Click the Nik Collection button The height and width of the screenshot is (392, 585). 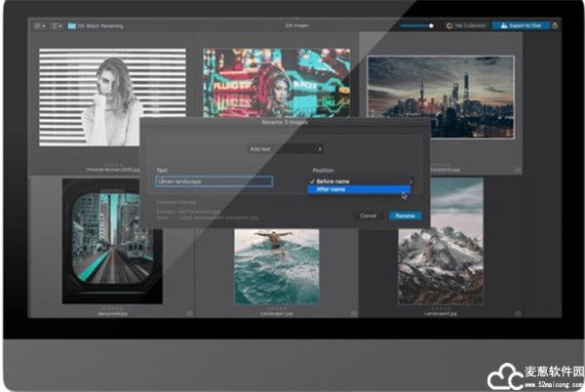point(464,24)
